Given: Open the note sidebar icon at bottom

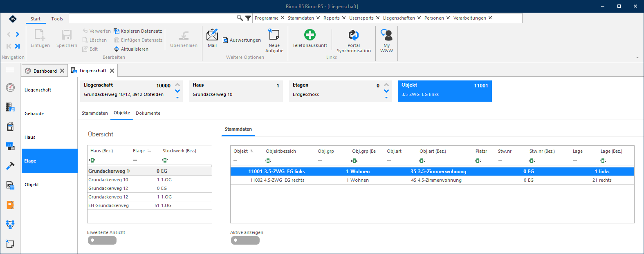Looking at the screenshot, I should [10, 244].
